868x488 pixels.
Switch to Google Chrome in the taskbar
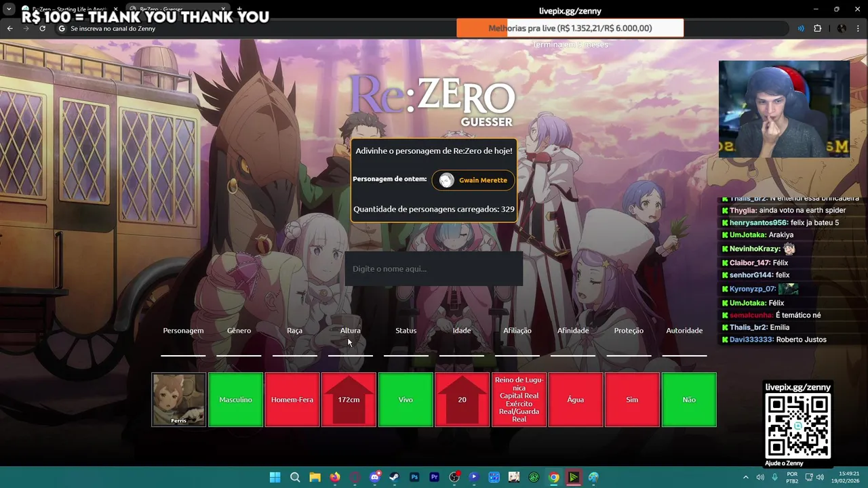tap(554, 477)
